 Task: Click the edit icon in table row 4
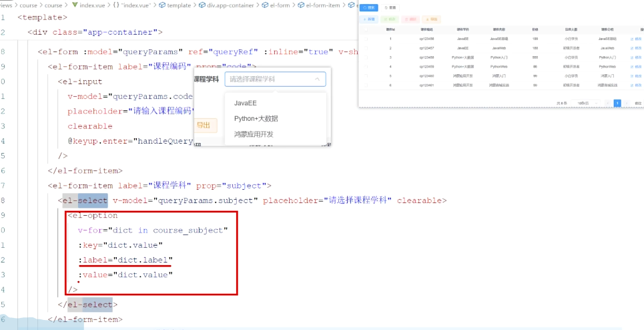point(632,67)
